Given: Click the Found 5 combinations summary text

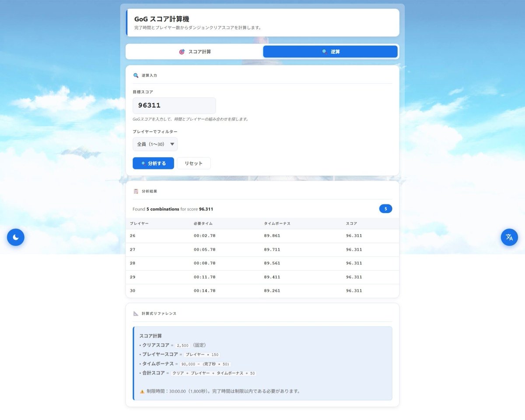Looking at the screenshot, I should (x=173, y=209).
